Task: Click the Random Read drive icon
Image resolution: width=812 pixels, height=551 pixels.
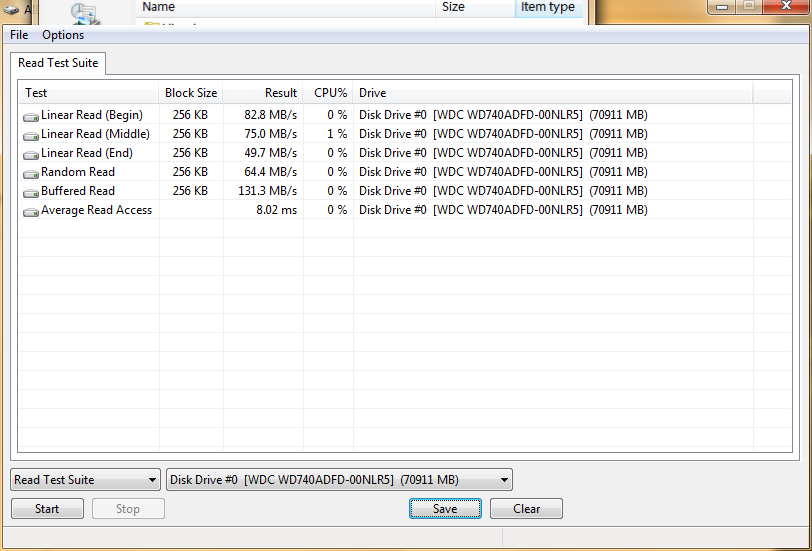Action: coord(31,173)
